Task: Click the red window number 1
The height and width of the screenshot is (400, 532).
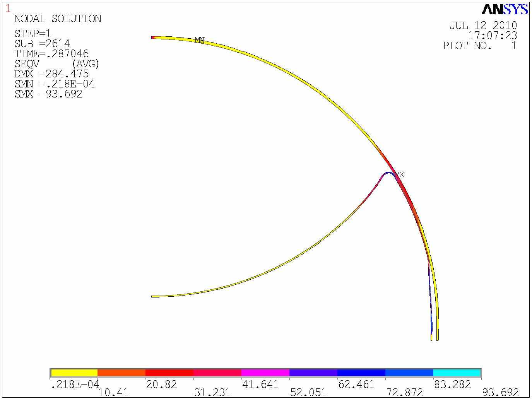Action: 8,9
